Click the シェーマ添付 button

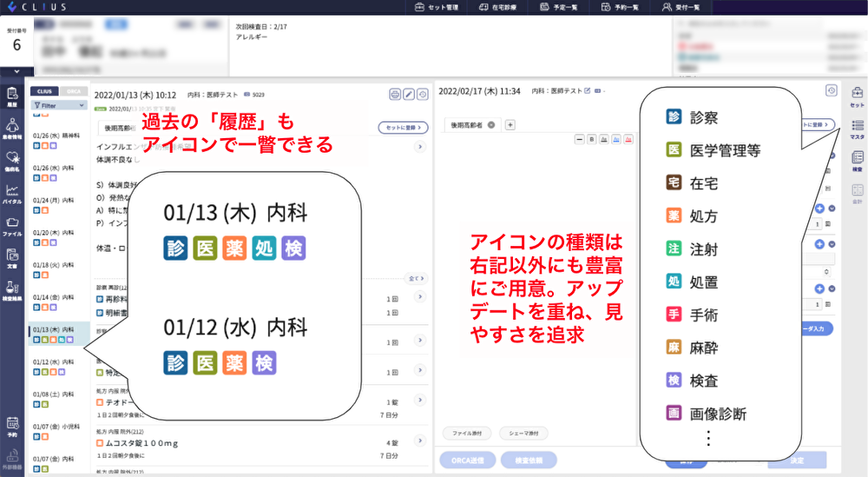(x=523, y=434)
